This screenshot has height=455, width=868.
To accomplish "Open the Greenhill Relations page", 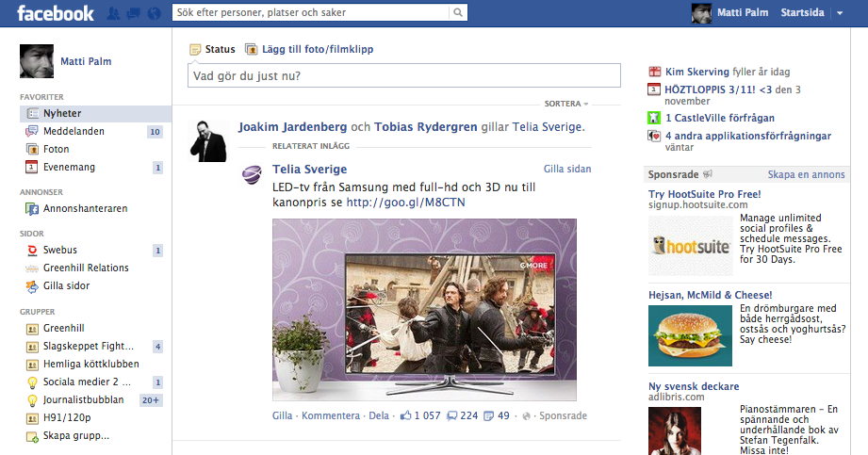I will (x=86, y=268).
